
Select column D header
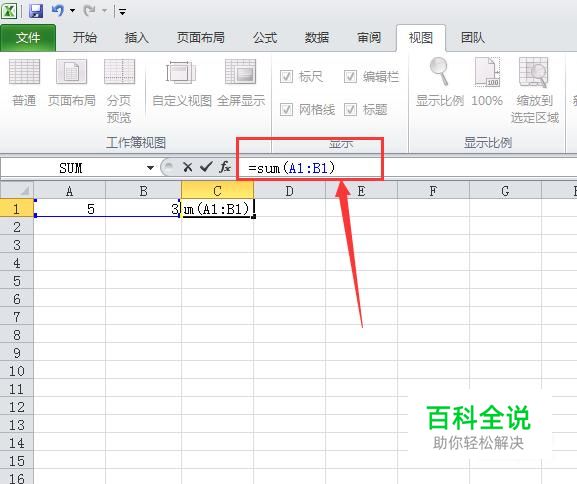(290, 191)
